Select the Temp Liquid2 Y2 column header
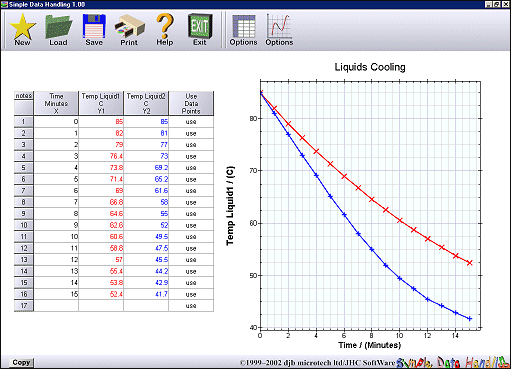 tap(146, 103)
